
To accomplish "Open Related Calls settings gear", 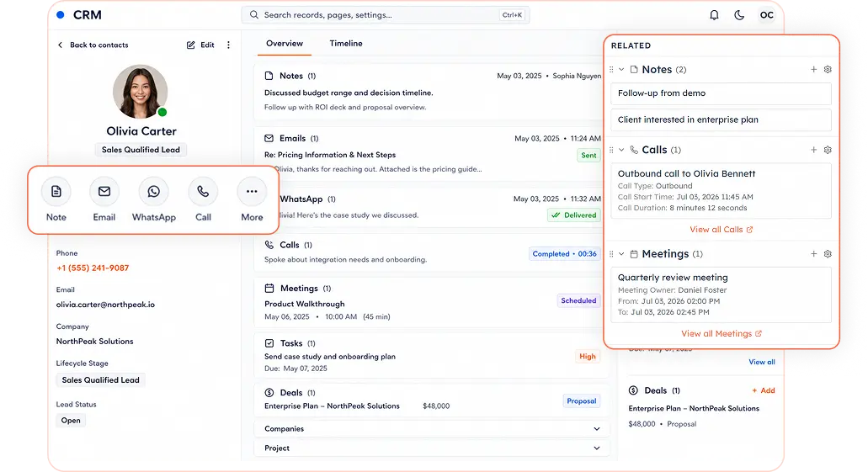I will [x=828, y=150].
